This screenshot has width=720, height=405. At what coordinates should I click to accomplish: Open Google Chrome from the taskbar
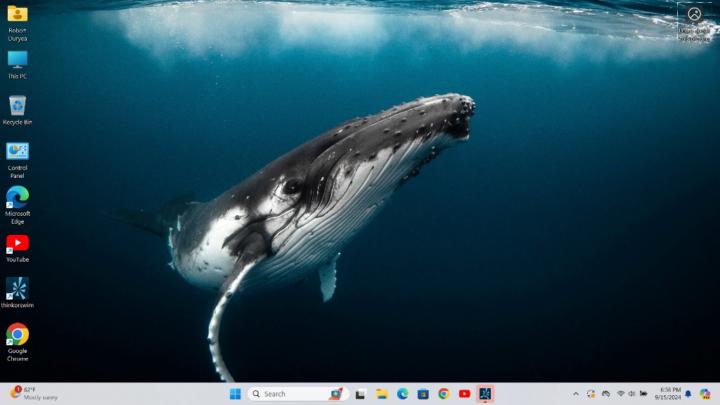(443, 394)
